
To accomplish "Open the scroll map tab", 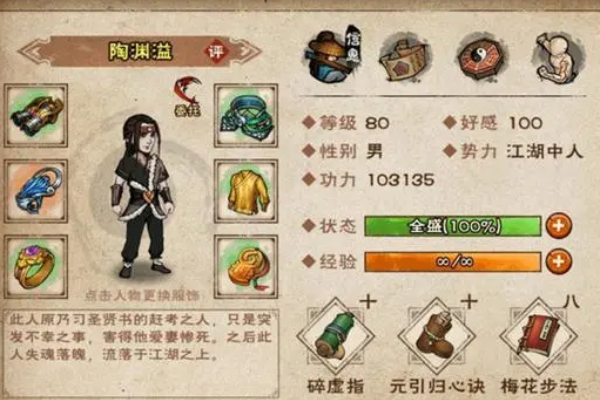I will pyautogui.click(x=405, y=57).
